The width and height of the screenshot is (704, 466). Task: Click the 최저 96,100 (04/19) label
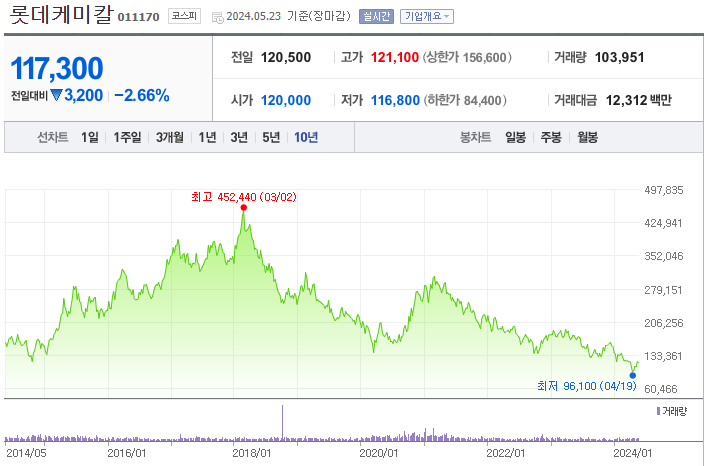click(x=587, y=386)
